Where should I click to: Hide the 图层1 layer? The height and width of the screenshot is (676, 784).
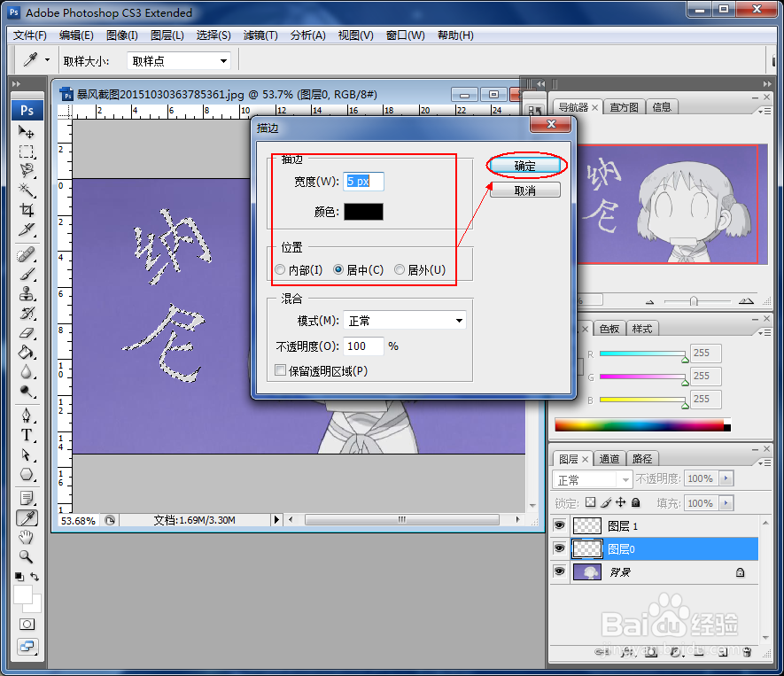[x=559, y=525]
